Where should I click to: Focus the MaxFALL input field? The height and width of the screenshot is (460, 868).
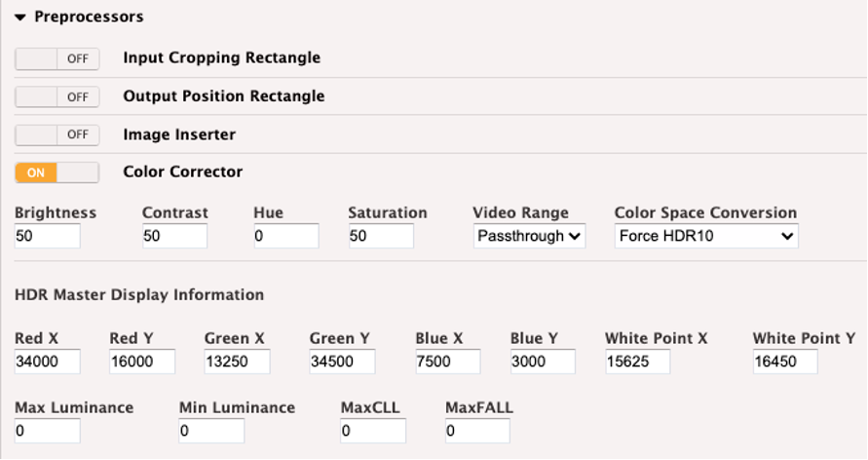(x=477, y=431)
